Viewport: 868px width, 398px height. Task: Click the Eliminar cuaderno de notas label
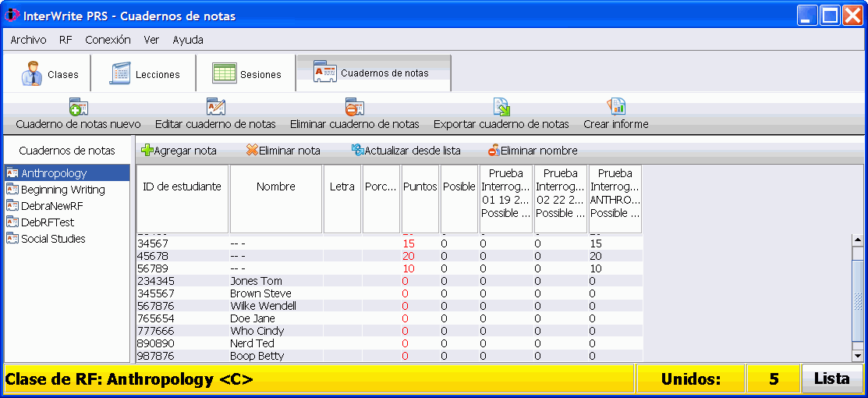pos(354,124)
